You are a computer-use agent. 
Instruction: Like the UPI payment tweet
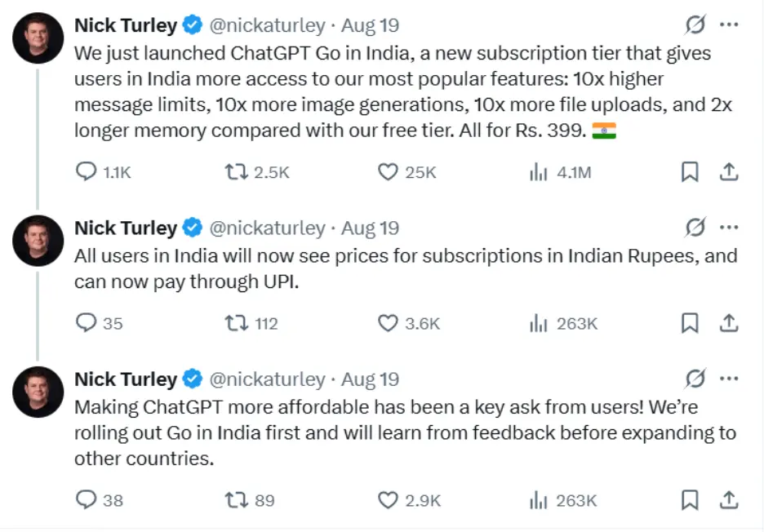click(388, 323)
